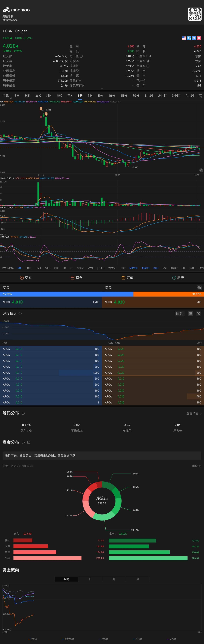Tap the orange 34.62% sell ratio bar
Image resolution: width=204 pixels, height=644 pixels.
pyautogui.click(x=169, y=294)
